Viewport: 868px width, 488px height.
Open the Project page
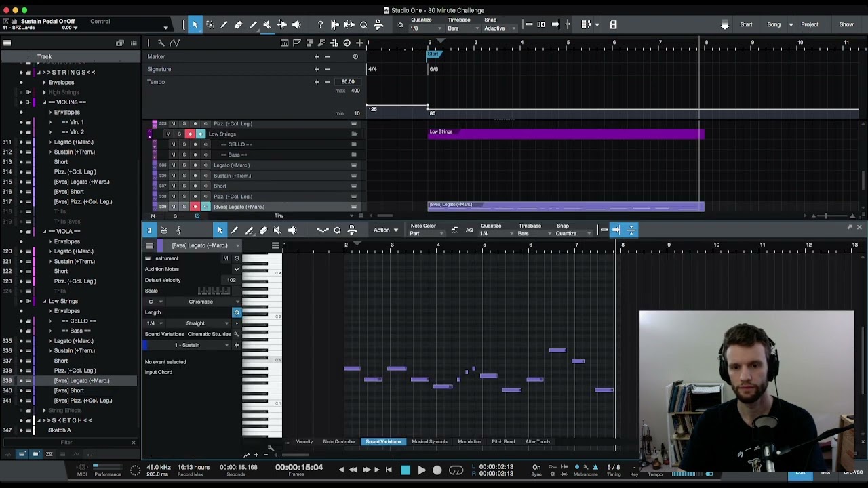point(810,25)
